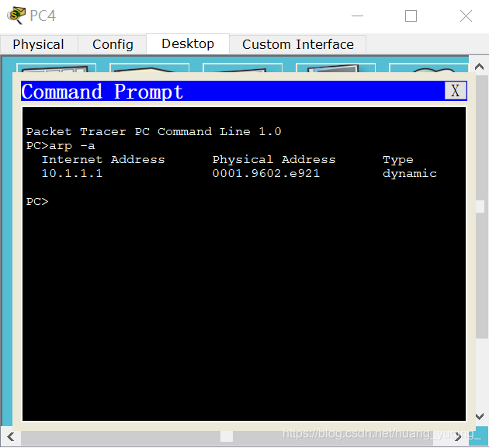Select the Desktop tab

click(x=188, y=43)
